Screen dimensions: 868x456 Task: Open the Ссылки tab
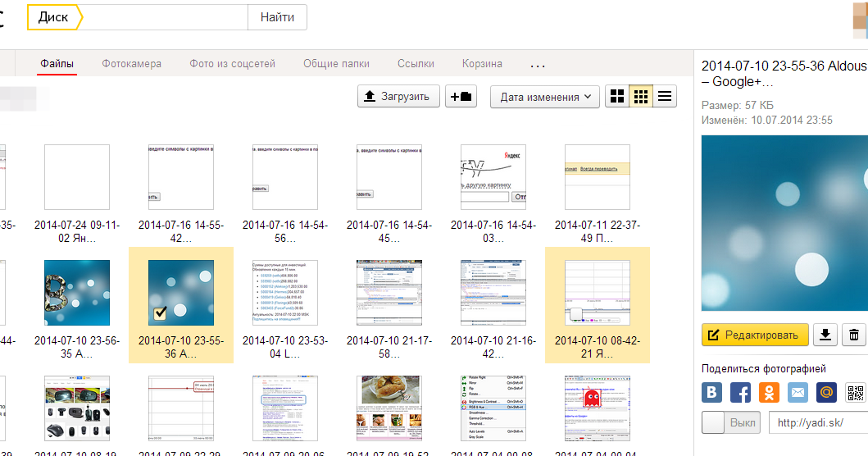pyautogui.click(x=416, y=64)
